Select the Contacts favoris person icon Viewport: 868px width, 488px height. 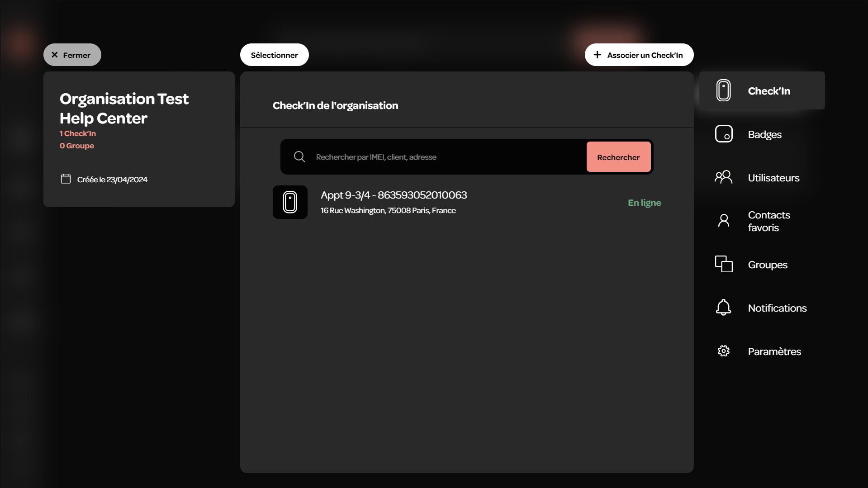724,221
